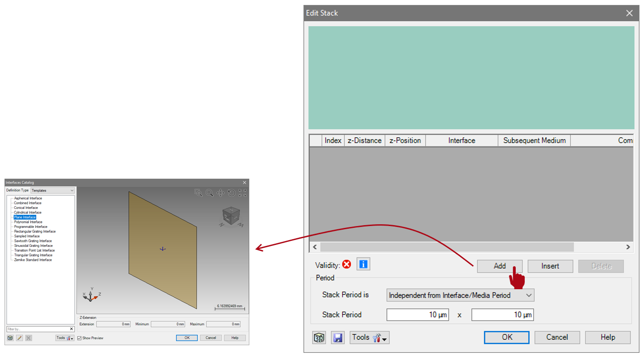Select Zernike Standard Interface in catalog
This screenshot has height=356, width=644.
[x=33, y=260]
